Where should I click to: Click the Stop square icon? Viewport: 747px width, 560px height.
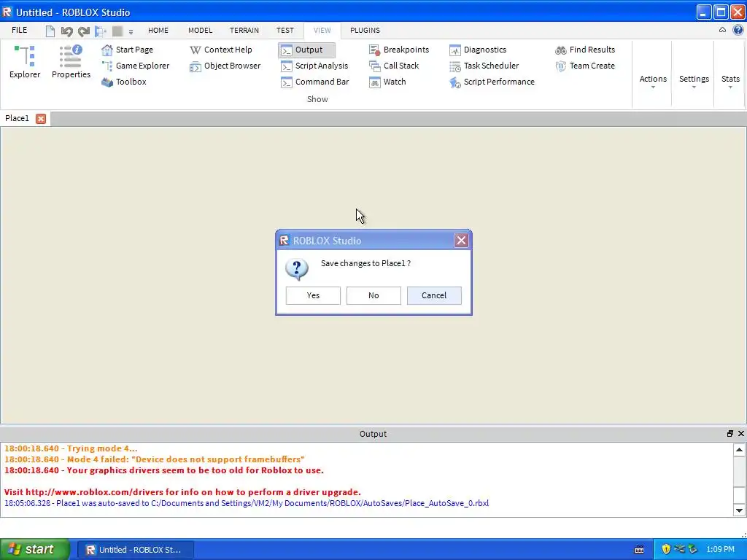pyautogui.click(x=117, y=31)
